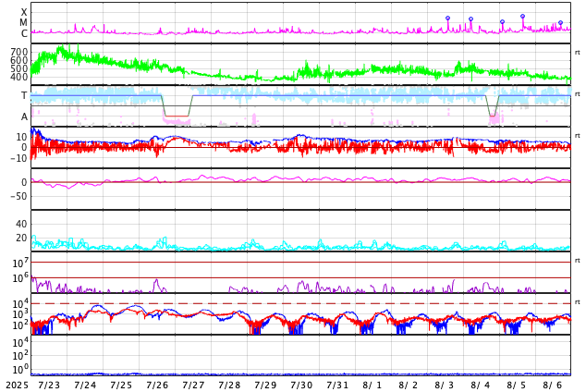The image size is (586, 392).
Task: Select the 7/24 date label
Action: [x=85, y=386]
